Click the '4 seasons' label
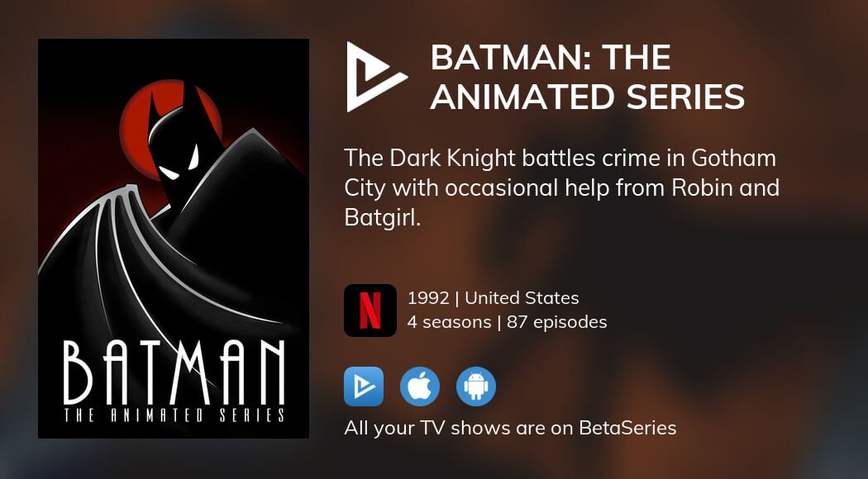 coord(447,322)
